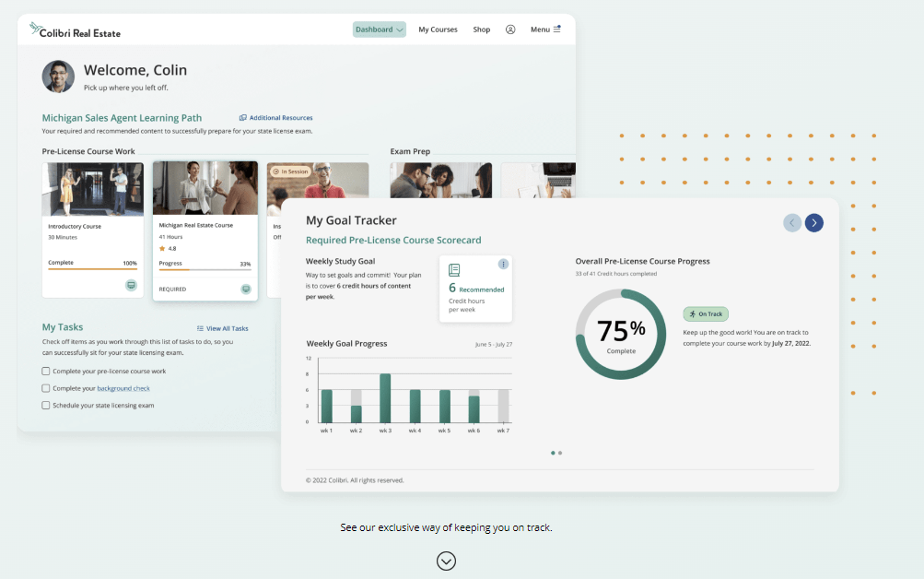Click the My Tasks heading
Viewport: 924px width, 579px height.
[x=63, y=327]
